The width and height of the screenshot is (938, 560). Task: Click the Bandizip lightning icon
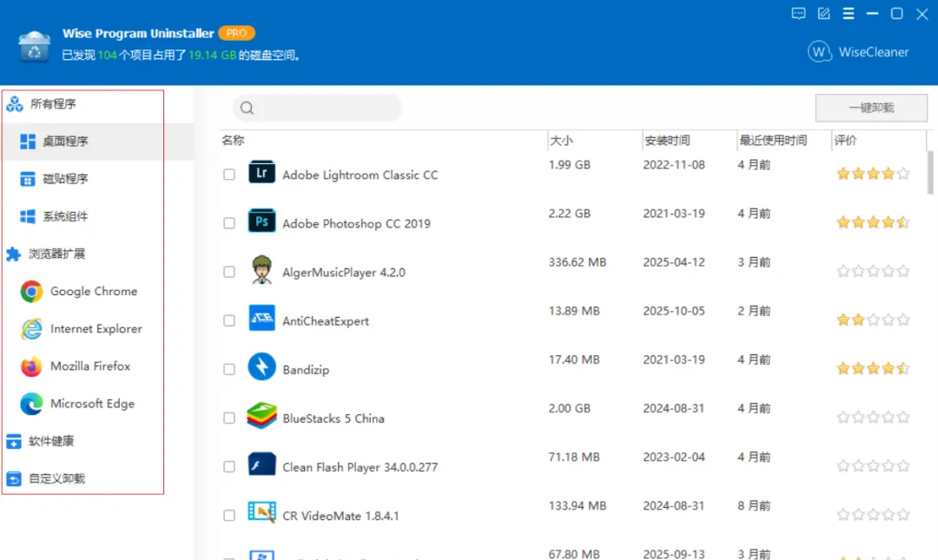click(261, 366)
